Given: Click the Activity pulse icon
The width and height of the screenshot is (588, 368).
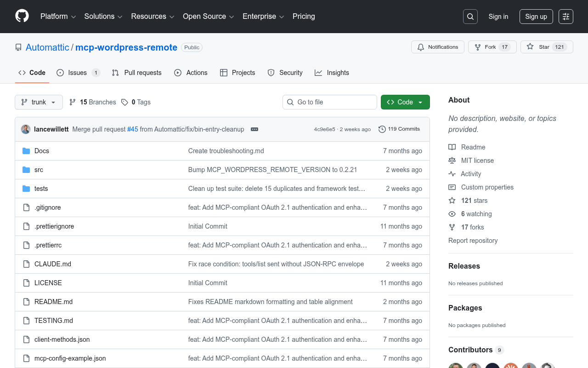Looking at the screenshot, I should (x=452, y=173).
